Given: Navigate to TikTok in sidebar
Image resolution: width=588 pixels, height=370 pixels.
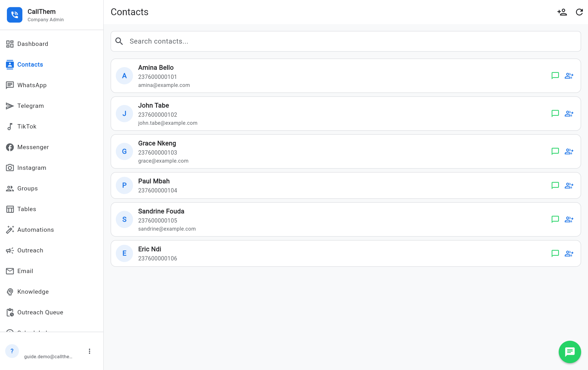Looking at the screenshot, I should click(52, 126).
